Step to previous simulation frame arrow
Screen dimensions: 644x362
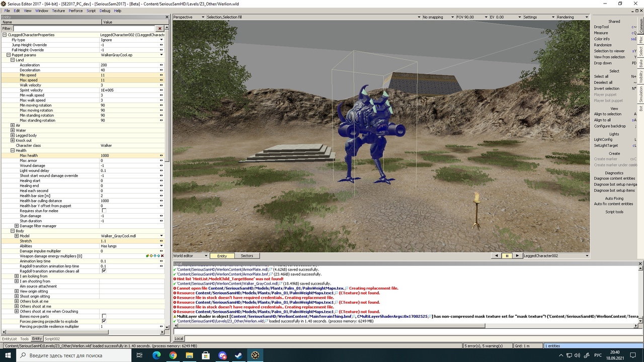497,256
